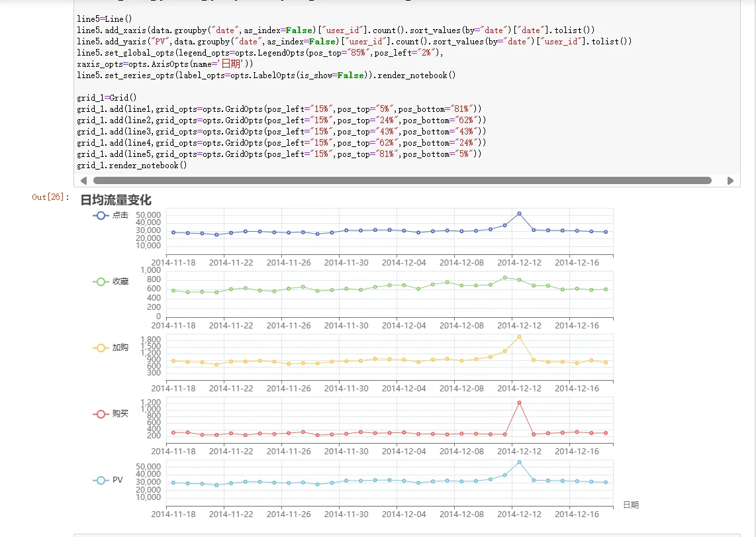Click the first data point on the 购买 line
The height and width of the screenshot is (537, 756).
pyautogui.click(x=173, y=432)
